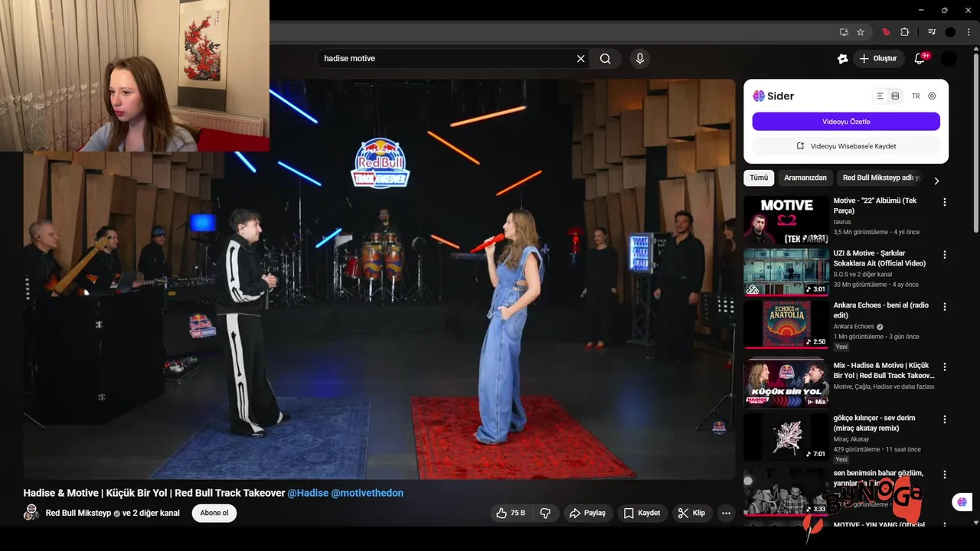This screenshot has height=551, width=980.
Task: Open options for sen benimsin bahar gözlüm
Action: [944, 474]
